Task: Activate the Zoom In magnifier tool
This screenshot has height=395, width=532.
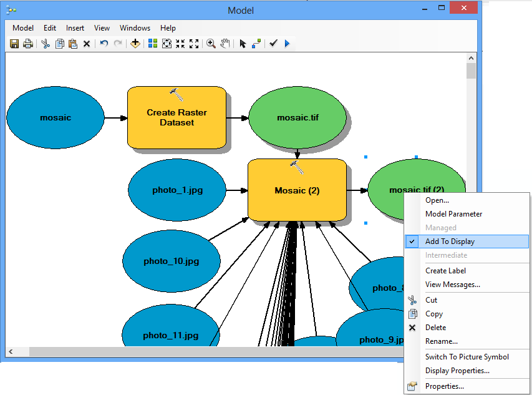Action: tap(211, 44)
